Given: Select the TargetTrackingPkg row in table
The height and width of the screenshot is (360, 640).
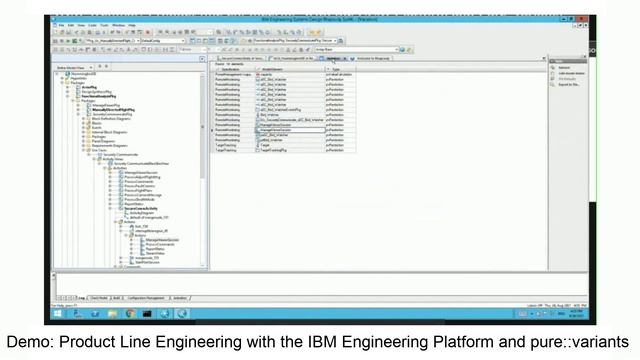Looking at the screenshot, I should 285,150.
